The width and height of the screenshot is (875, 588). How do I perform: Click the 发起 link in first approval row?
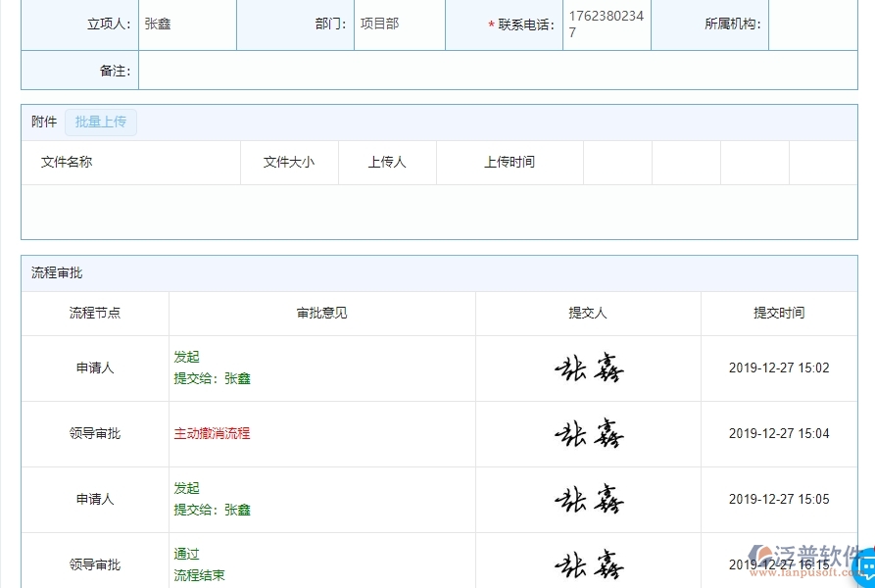click(x=185, y=357)
